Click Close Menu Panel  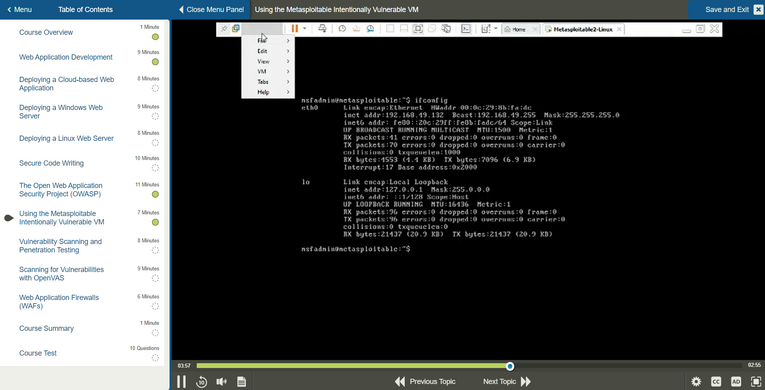click(x=211, y=10)
